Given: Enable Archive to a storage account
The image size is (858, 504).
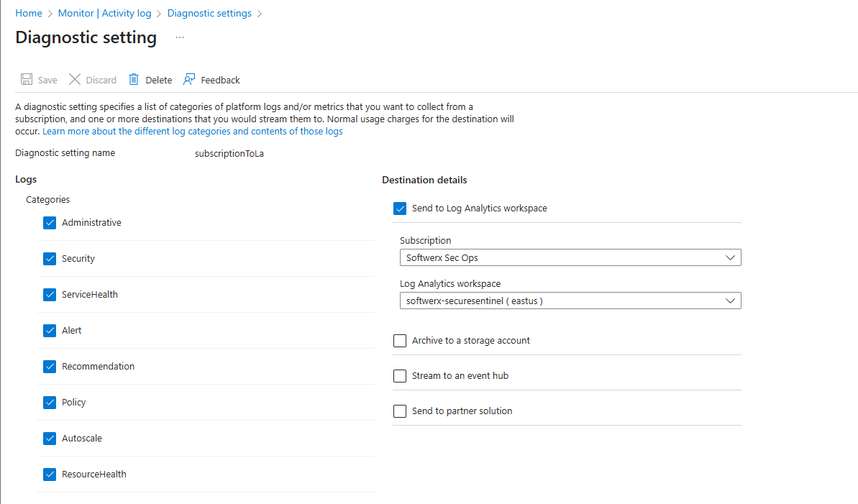Looking at the screenshot, I should click(400, 341).
